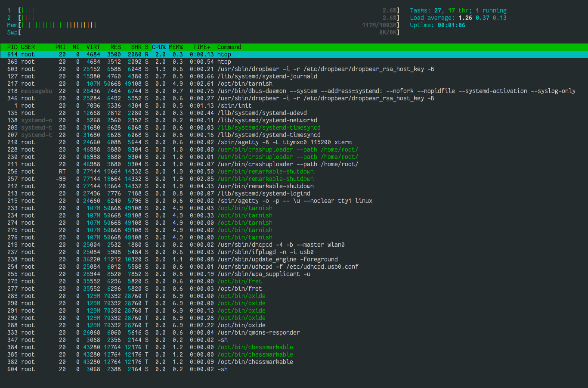
Task: Select dropbear process PID 346
Action: [294, 98]
